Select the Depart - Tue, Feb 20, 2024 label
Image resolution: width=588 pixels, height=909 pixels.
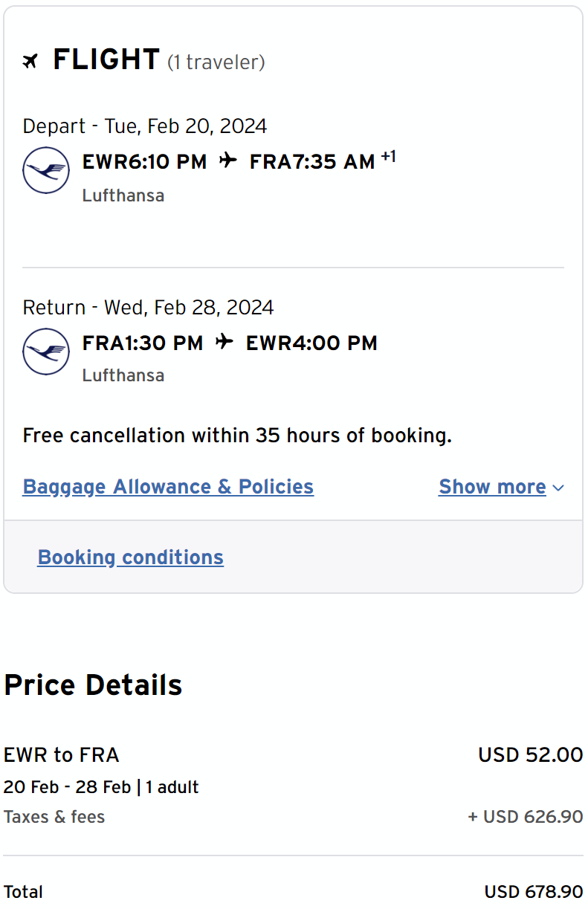coord(145,126)
